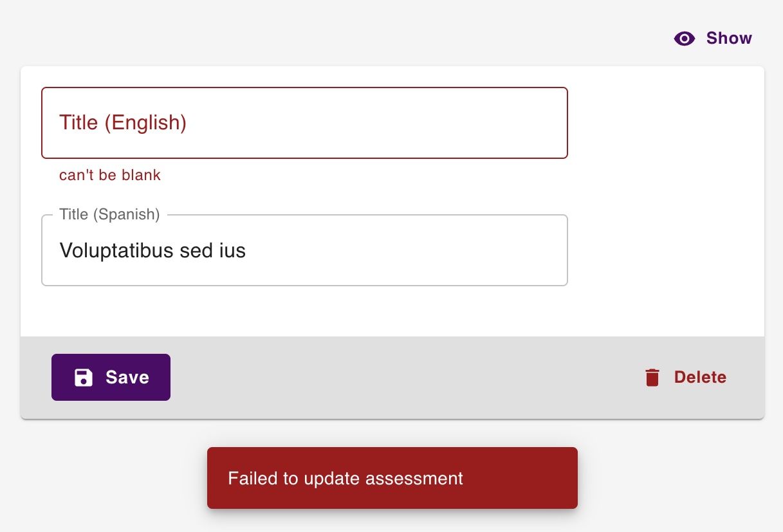The height and width of the screenshot is (532, 783).
Task: Click the can't be blank error message
Action: [109, 175]
